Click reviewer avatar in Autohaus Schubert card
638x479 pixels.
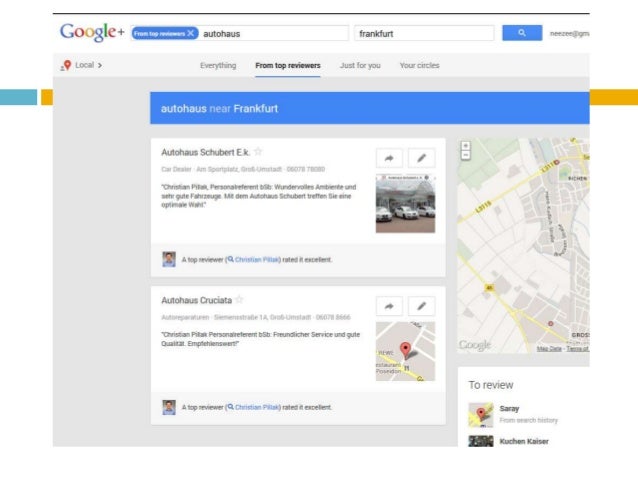click(169, 259)
